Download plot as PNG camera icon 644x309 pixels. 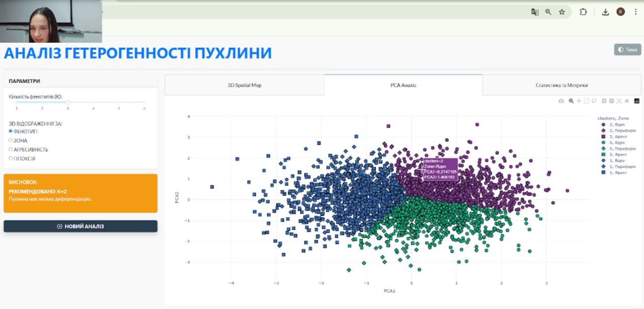561,101
